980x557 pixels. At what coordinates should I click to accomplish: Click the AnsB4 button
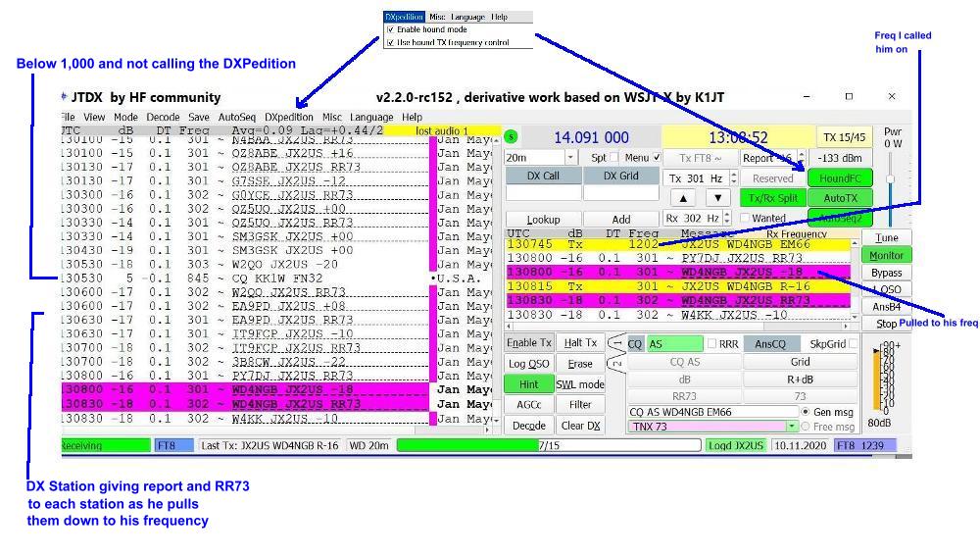coord(886,306)
